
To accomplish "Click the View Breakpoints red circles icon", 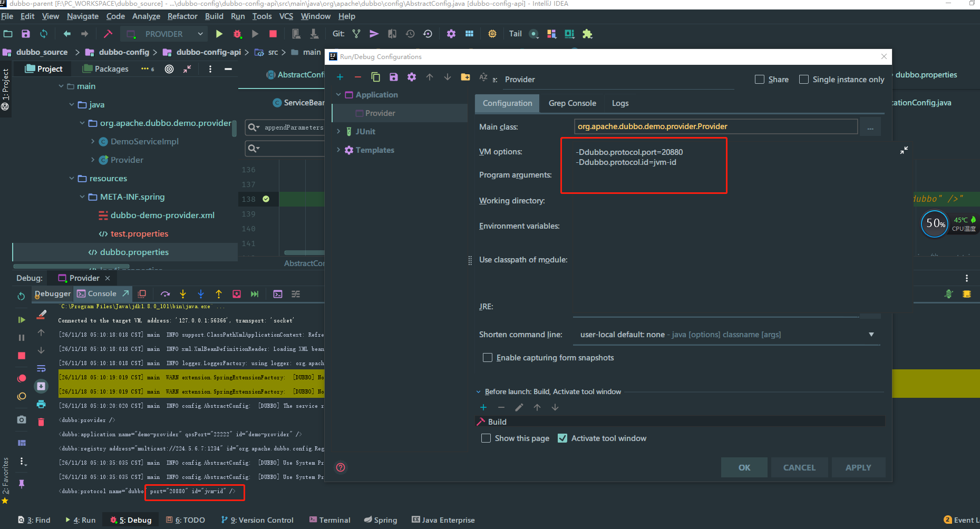I will (x=22, y=378).
